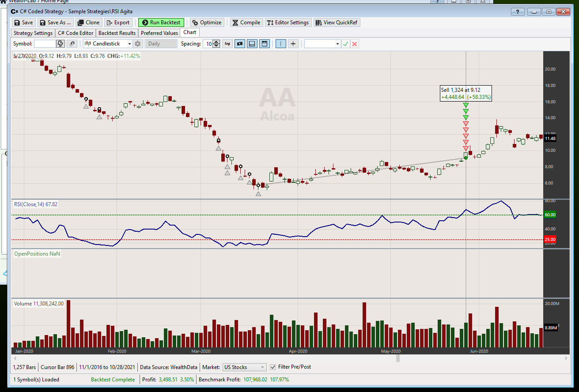Export the strategy

tap(118, 23)
